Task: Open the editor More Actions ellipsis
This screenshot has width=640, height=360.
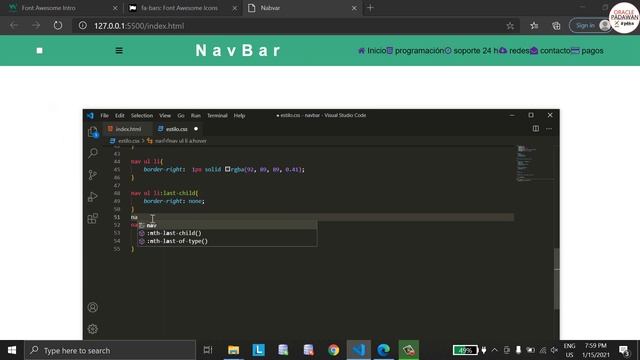Action: [x=549, y=129]
